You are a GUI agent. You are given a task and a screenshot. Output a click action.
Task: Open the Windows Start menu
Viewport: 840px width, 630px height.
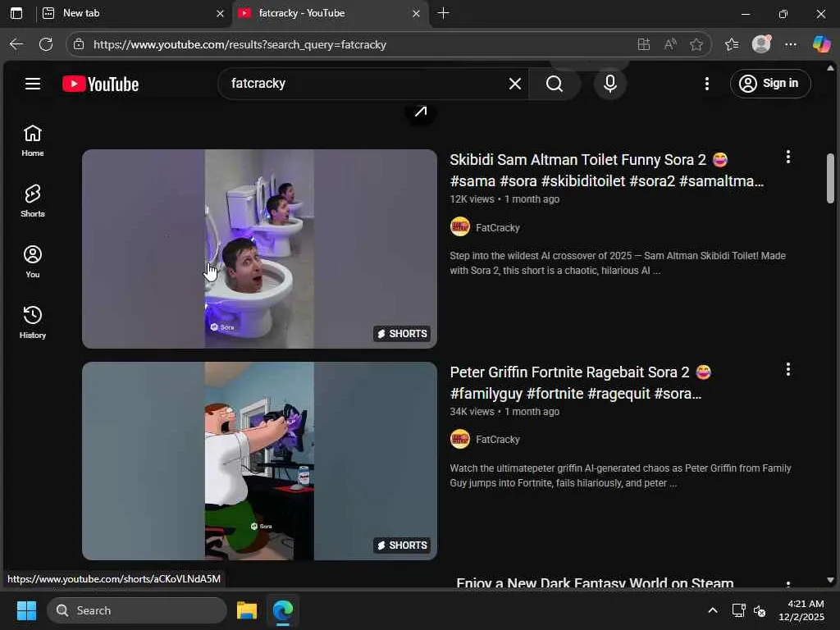[26, 610]
